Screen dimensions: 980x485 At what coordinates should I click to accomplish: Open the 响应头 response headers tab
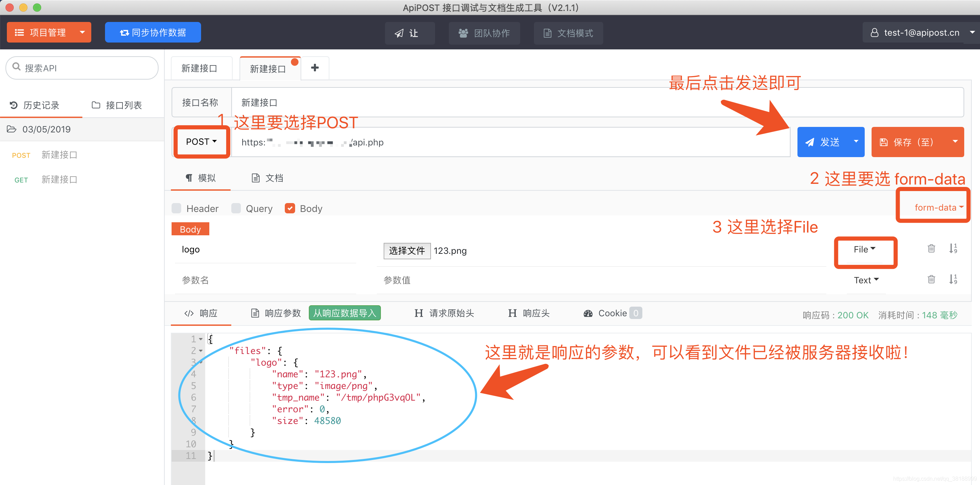click(x=529, y=314)
